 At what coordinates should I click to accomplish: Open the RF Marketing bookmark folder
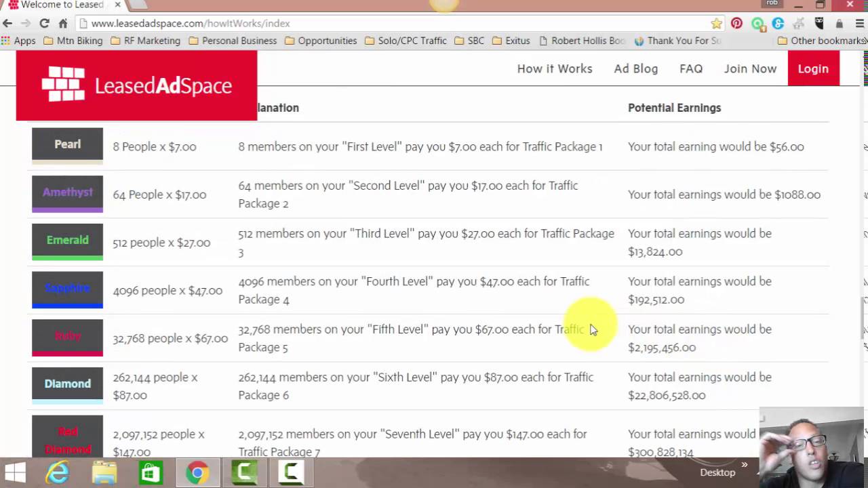(145, 41)
